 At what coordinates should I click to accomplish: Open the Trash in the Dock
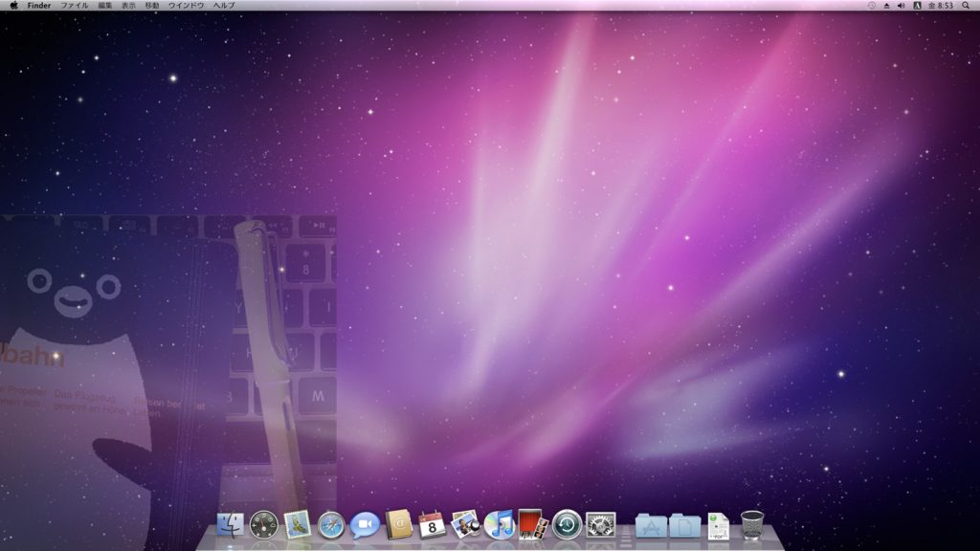[x=752, y=525]
